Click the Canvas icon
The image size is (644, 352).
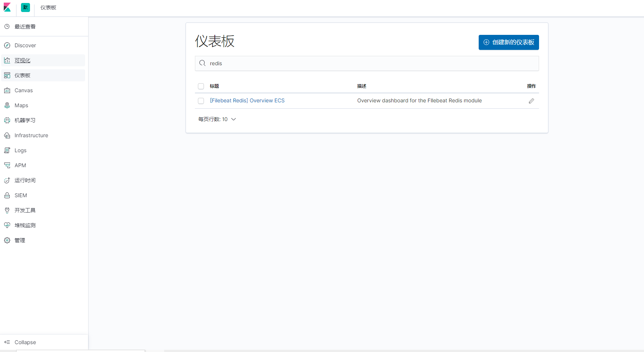7,90
